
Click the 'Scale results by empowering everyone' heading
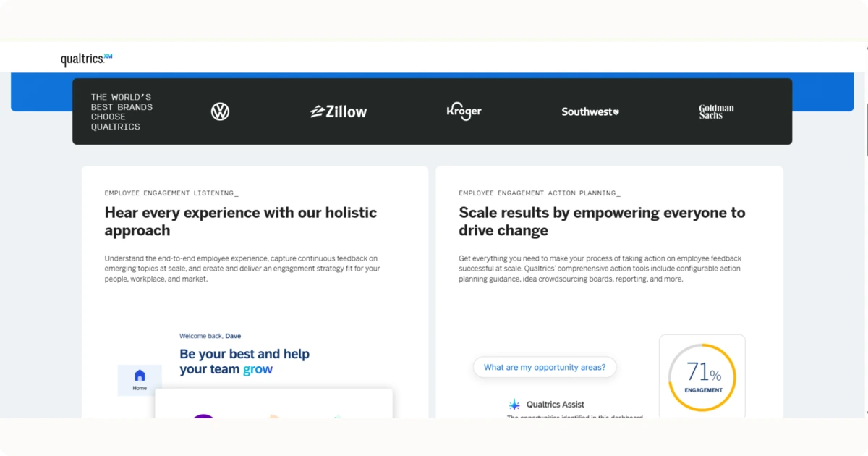(601, 221)
